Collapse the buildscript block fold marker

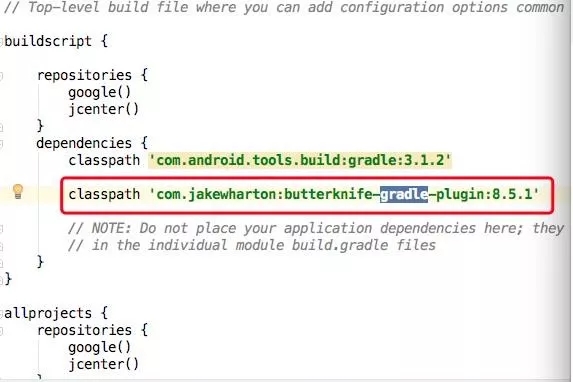(x=1, y=41)
